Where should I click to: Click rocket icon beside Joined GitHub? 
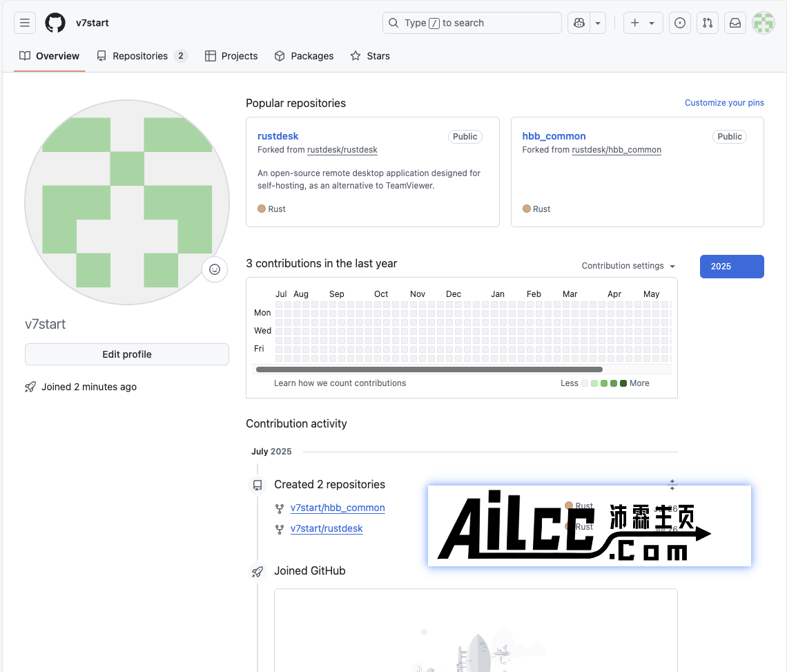258,572
